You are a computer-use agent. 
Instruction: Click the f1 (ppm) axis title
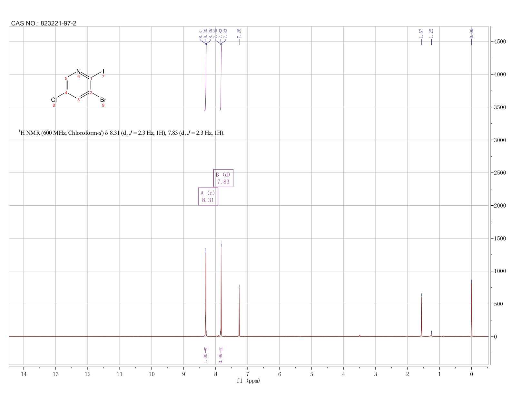pyautogui.click(x=248, y=381)
